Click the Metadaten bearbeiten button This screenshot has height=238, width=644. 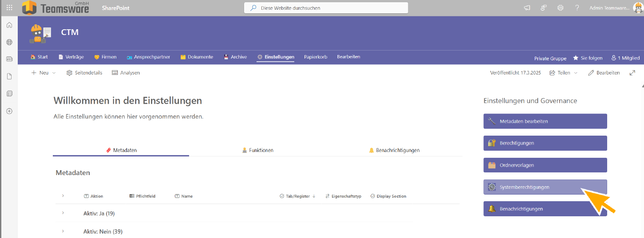pyautogui.click(x=545, y=121)
